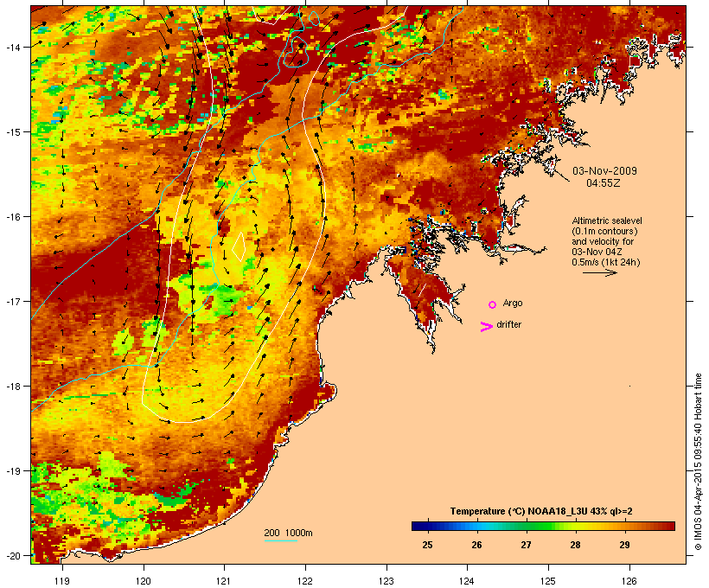The height and width of the screenshot is (588, 709).
Task: Click the small white diamond sea-level contour
Action: 239,247
